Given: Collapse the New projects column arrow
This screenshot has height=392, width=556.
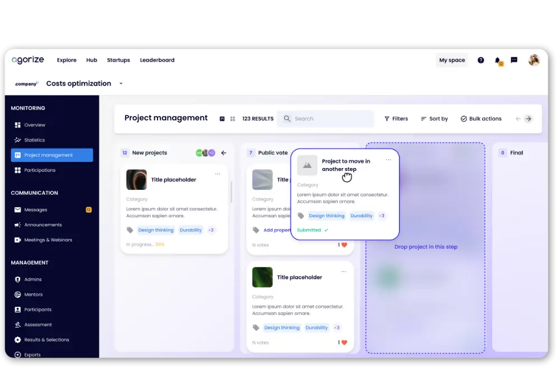Looking at the screenshot, I should (224, 153).
